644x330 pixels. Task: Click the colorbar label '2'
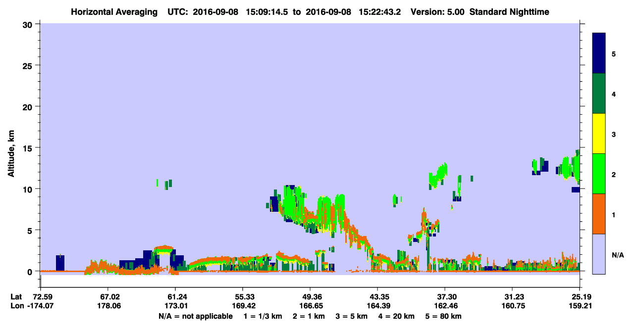(614, 174)
